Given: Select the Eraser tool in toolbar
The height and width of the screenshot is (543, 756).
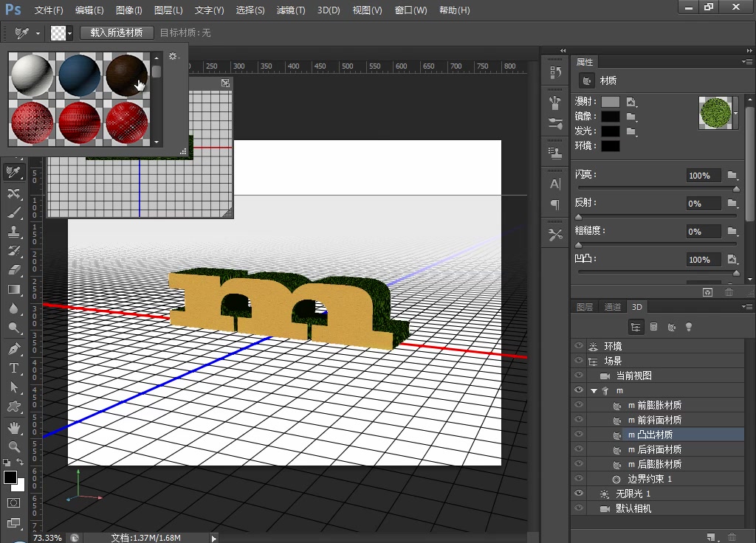Looking at the screenshot, I should click(x=14, y=270).
